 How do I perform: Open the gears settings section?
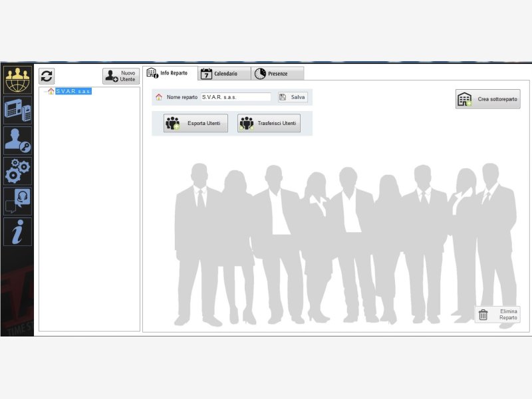pos(17,170)
